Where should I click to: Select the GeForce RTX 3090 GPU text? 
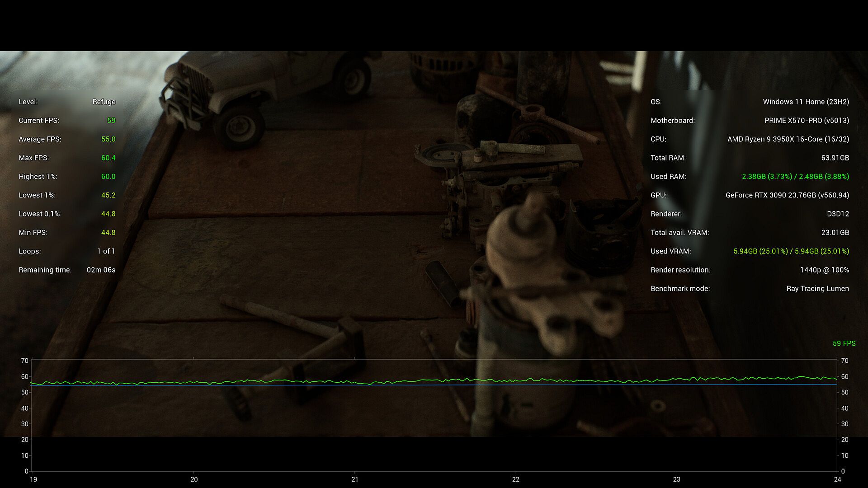click(x=787, y=195)
